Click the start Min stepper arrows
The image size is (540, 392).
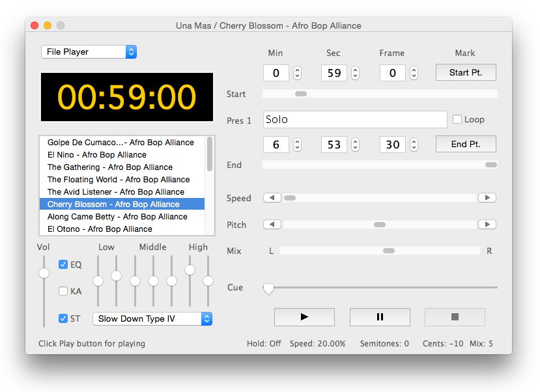coord(298,73)
